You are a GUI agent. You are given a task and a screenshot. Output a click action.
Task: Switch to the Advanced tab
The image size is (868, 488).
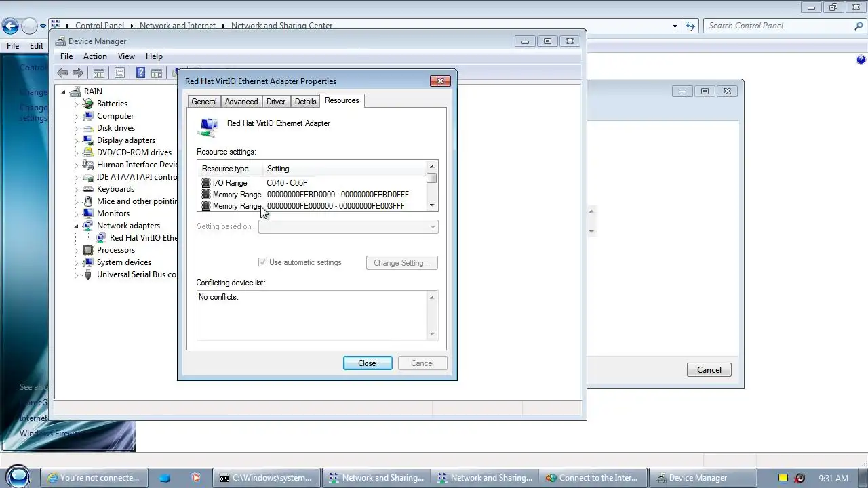241,102
